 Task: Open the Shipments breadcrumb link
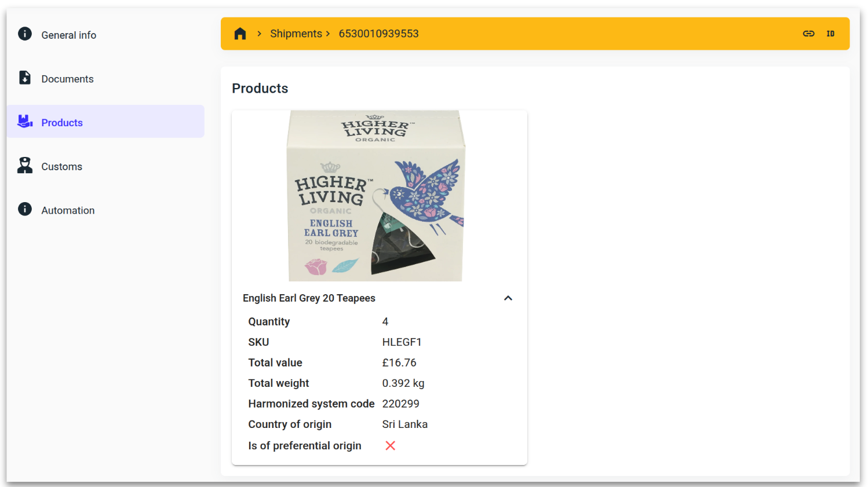coord(296,34)
